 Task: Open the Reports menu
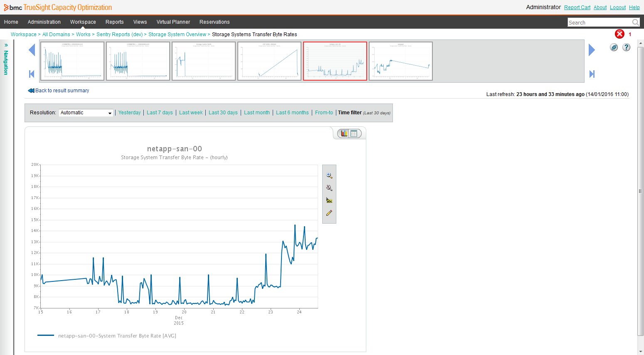point(115,22)
